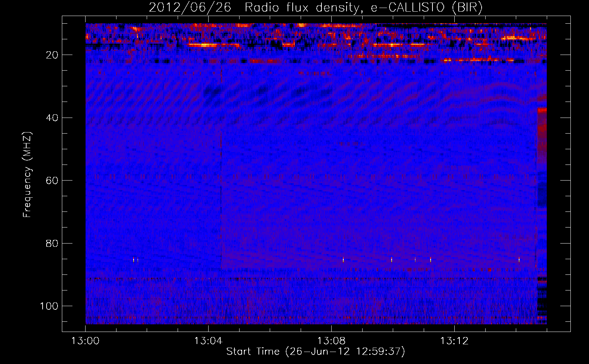Click the "Frequency (MHZ)" y-axis label
This screenshot has width=589, height=364.
(27, 174)
